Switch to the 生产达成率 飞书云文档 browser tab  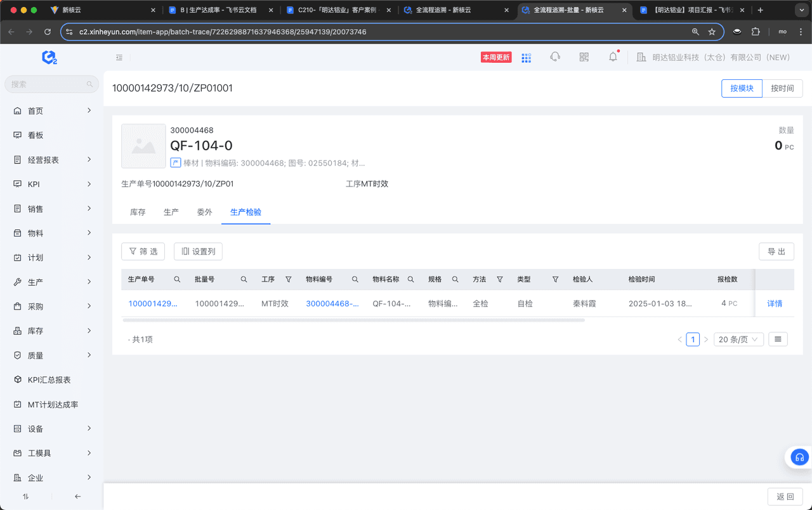[x=218, y=10]
